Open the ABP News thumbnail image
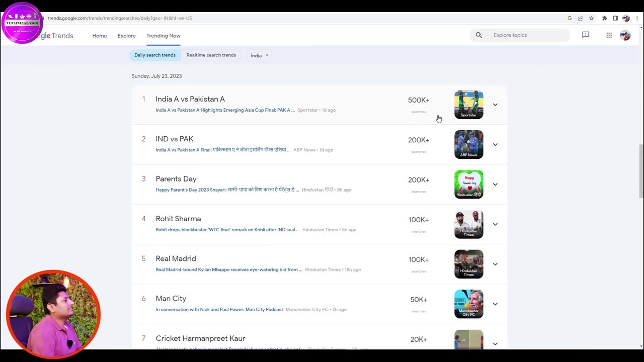The height and width of the screenshot is (362, 644). pos(469,144)
